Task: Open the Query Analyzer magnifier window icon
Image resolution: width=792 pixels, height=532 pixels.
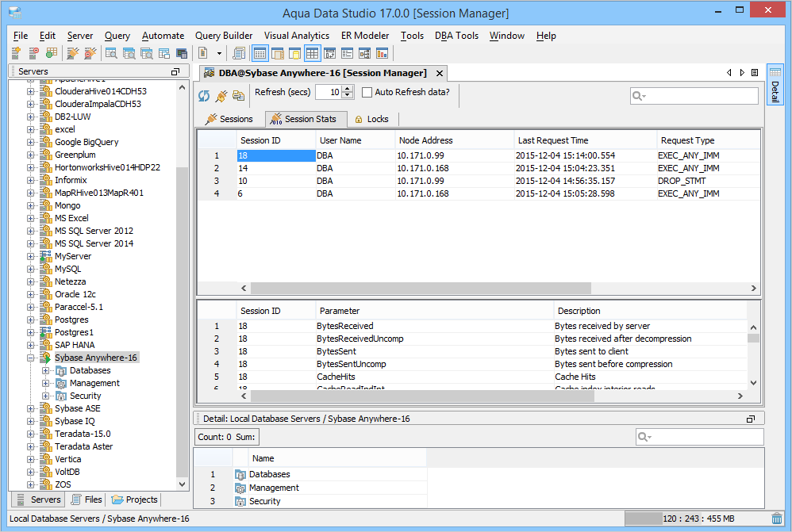Action: pos(111,53)
